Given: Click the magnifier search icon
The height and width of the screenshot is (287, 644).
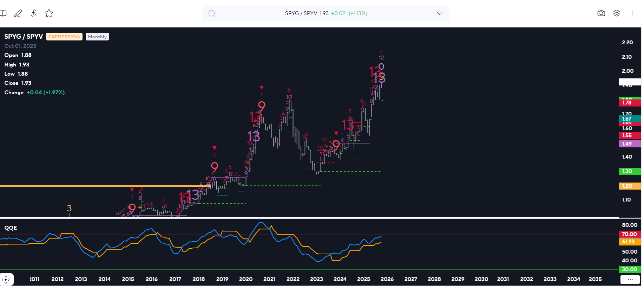Looking at the screenshot, I should 211,13.
